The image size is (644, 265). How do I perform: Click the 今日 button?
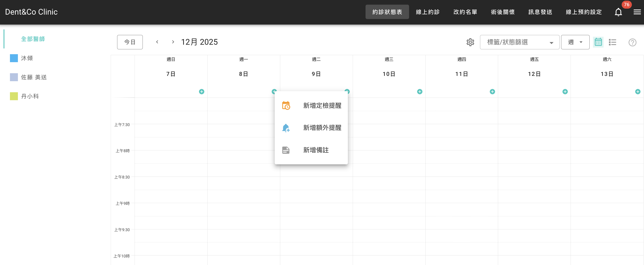(x=130, y=42)
